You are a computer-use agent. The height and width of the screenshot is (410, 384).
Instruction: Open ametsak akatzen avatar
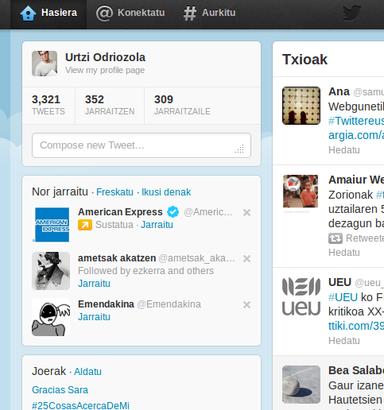(51, 271)
